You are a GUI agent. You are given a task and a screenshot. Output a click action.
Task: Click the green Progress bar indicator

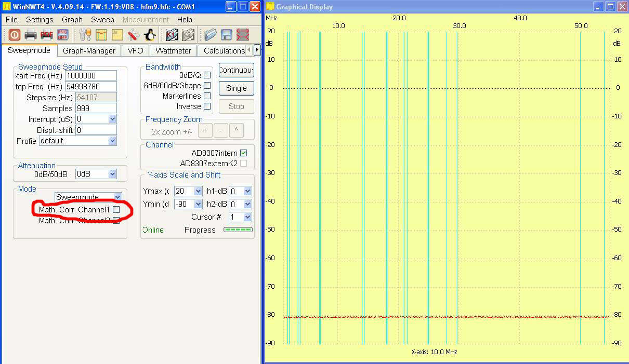(x=238, y=230)
